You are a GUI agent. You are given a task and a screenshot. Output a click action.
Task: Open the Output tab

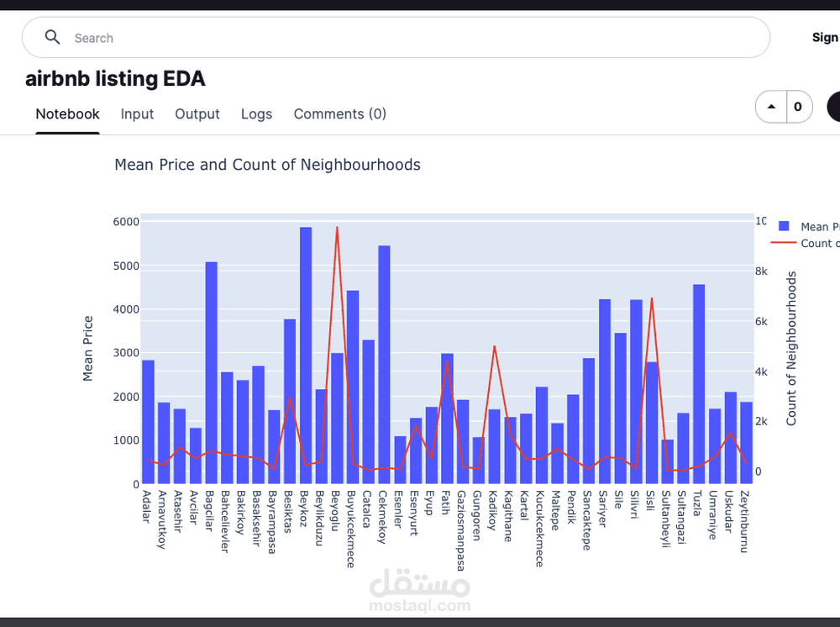click(x=197, y=113)
